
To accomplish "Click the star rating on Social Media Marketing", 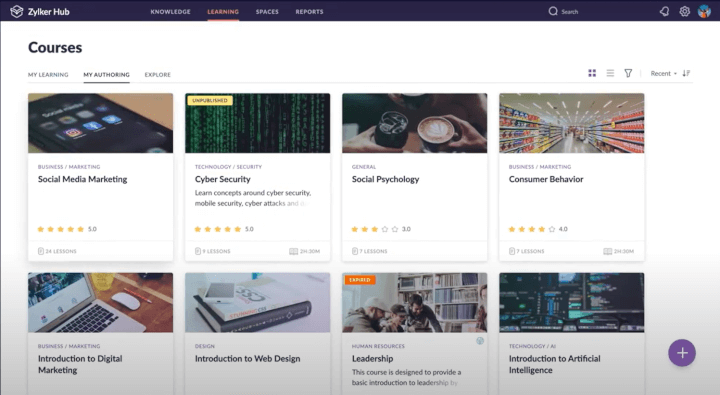I will point(67,229).
